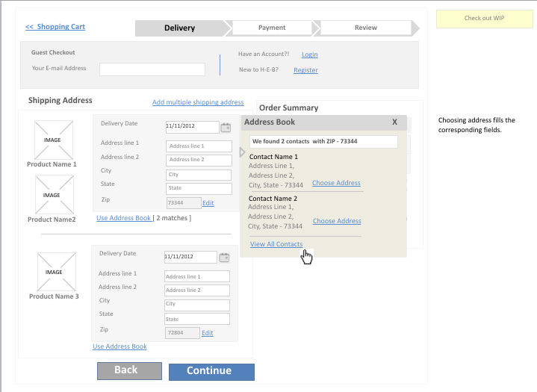Click the Product Name 3 image placeholder
537x392 pixels.
57,272
